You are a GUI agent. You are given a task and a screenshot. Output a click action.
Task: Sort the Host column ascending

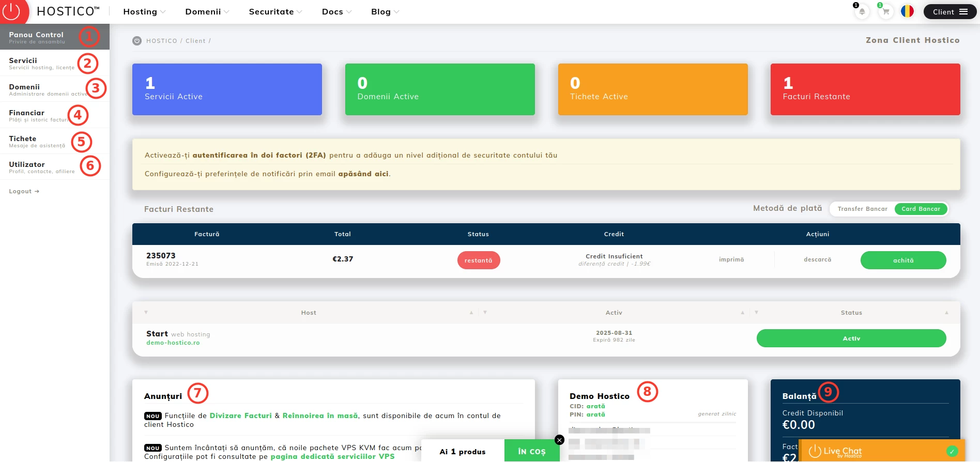(x=471, y=313)
